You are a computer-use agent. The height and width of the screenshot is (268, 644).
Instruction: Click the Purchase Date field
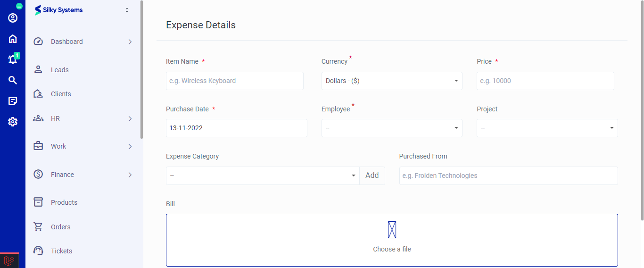click(236, 128)
